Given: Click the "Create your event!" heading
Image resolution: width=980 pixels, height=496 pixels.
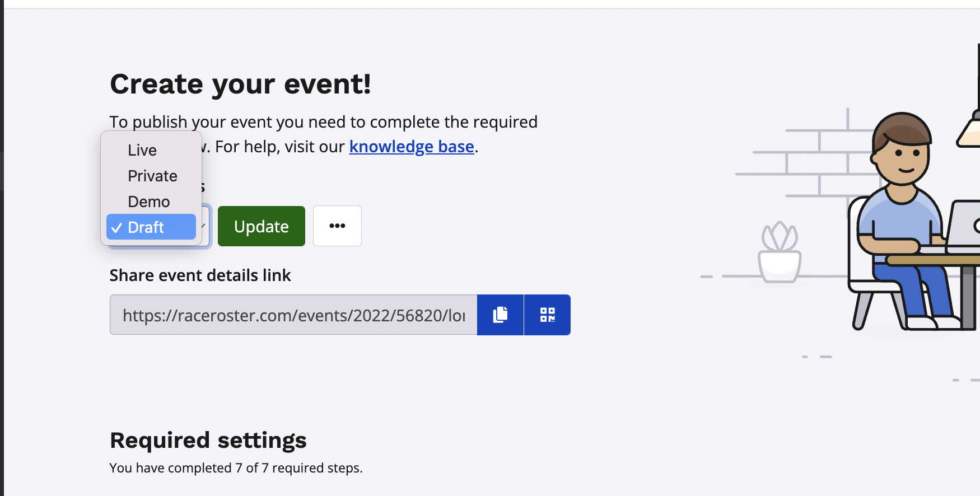Looking at the screenshot, I should click(240, 85).
